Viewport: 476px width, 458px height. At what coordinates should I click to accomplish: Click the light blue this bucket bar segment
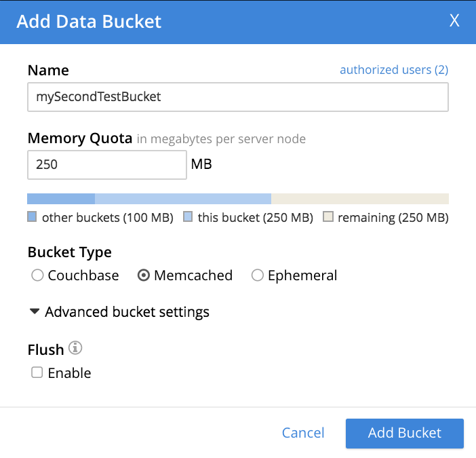tap(183, 199)
